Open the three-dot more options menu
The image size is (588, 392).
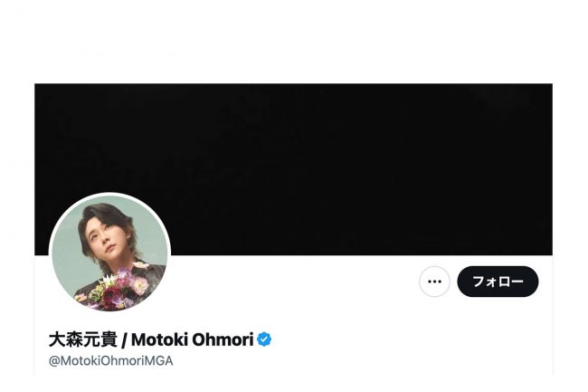tap(434, 282)
